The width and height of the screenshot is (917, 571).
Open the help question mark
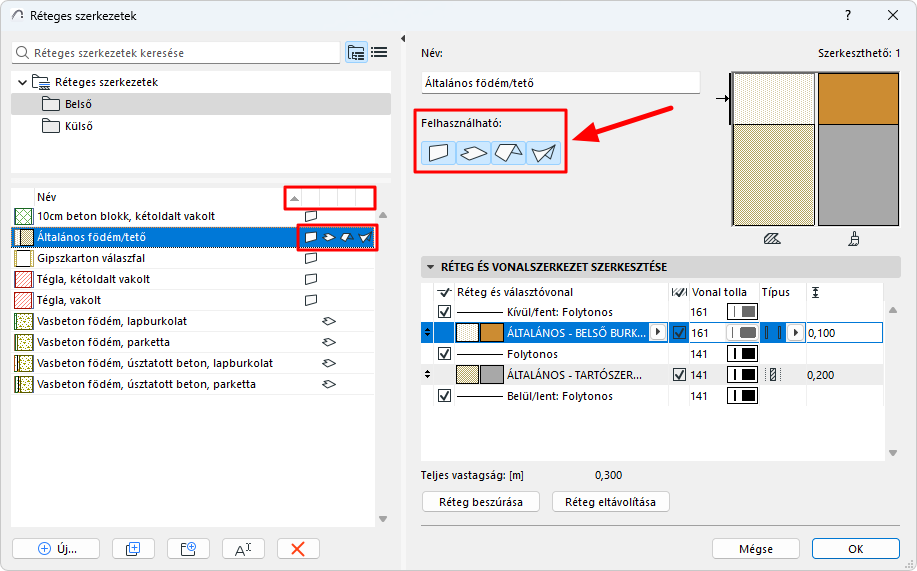pyautogui.click(x=848, y=15)
